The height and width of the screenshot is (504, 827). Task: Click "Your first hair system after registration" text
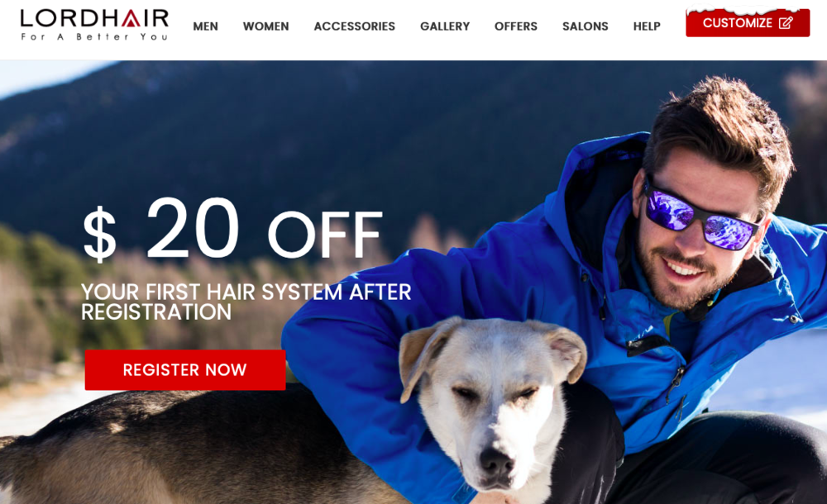(x=246, y=302)
